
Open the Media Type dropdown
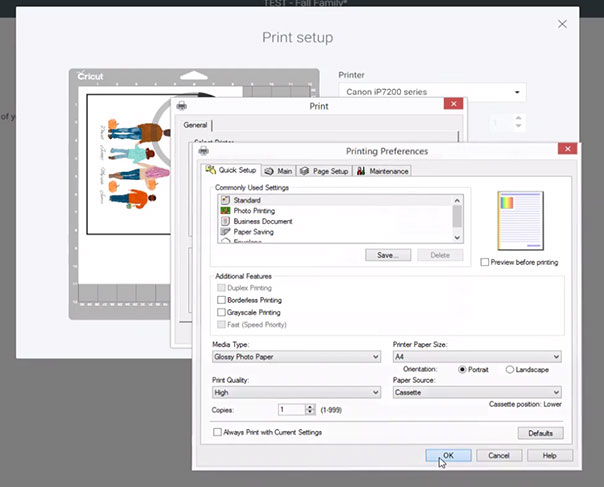[x=296, y=357]
